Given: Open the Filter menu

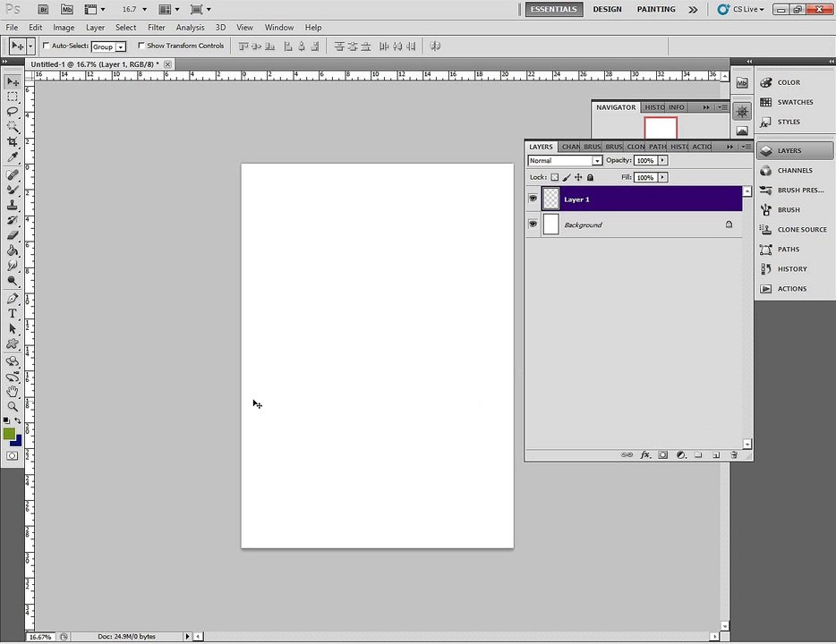Looking at the screenshot, I should pyautogui.click(x=157, y=28).
